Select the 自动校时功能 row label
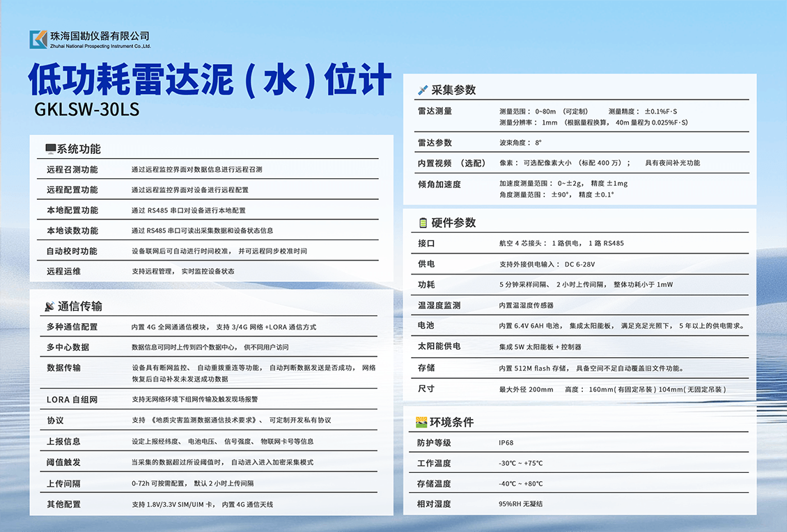The width and height of the screenshot is (787, 532). click(x=72, y=251)
